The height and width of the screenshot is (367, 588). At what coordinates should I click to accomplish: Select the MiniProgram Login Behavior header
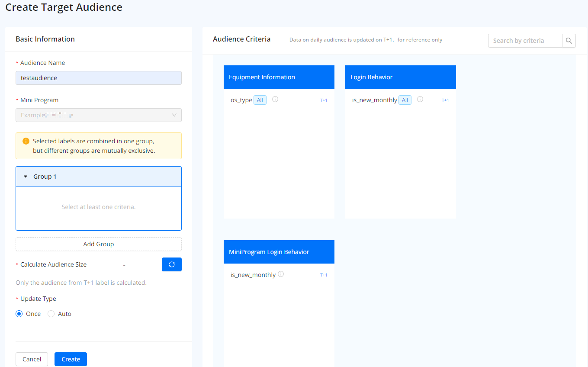279,252
